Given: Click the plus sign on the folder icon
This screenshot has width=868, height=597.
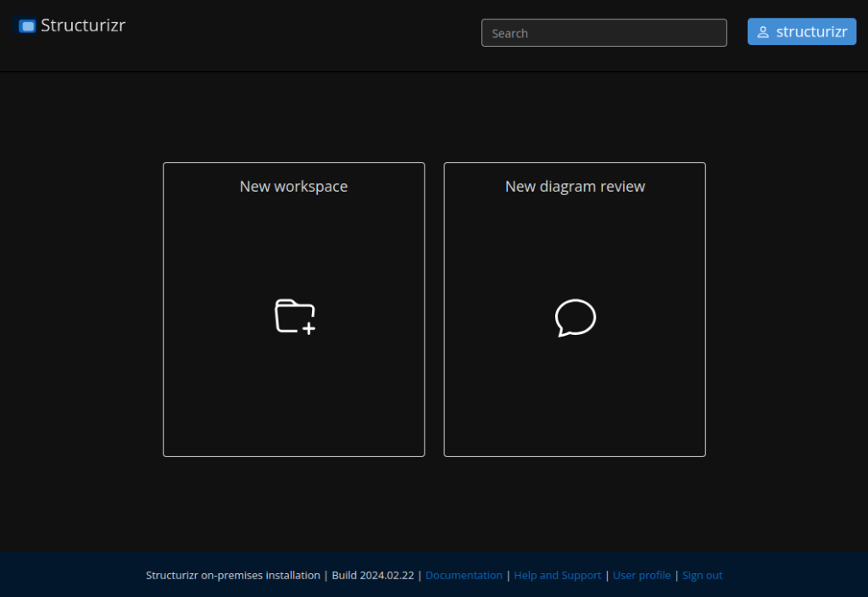Looking at the screenshot, I should pyautogui.click(x=309, y=328).
